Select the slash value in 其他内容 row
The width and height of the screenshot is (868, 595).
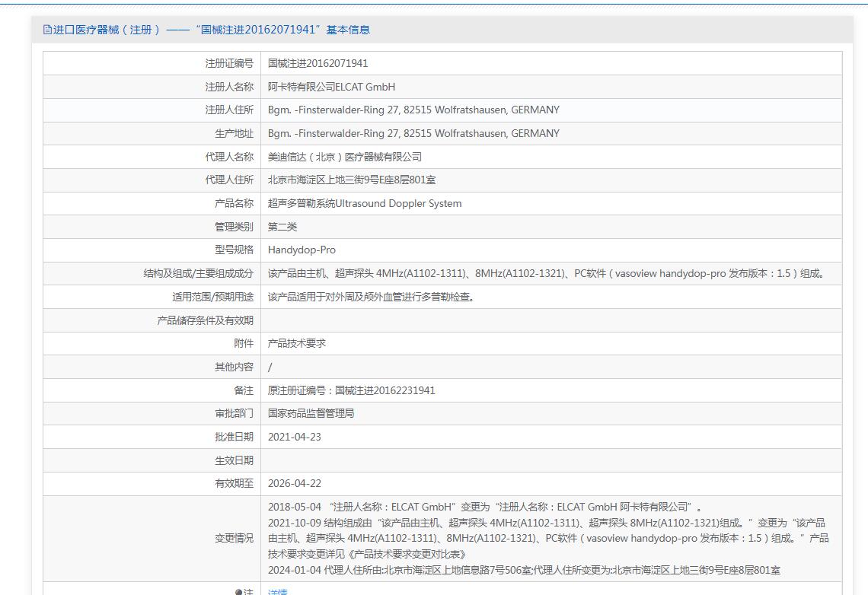pos(270,367)
